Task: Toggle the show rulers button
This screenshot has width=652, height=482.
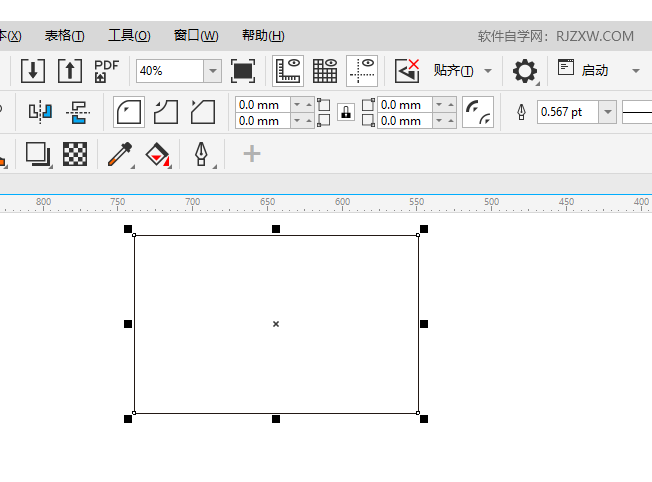Action: (x=288, y=71)
